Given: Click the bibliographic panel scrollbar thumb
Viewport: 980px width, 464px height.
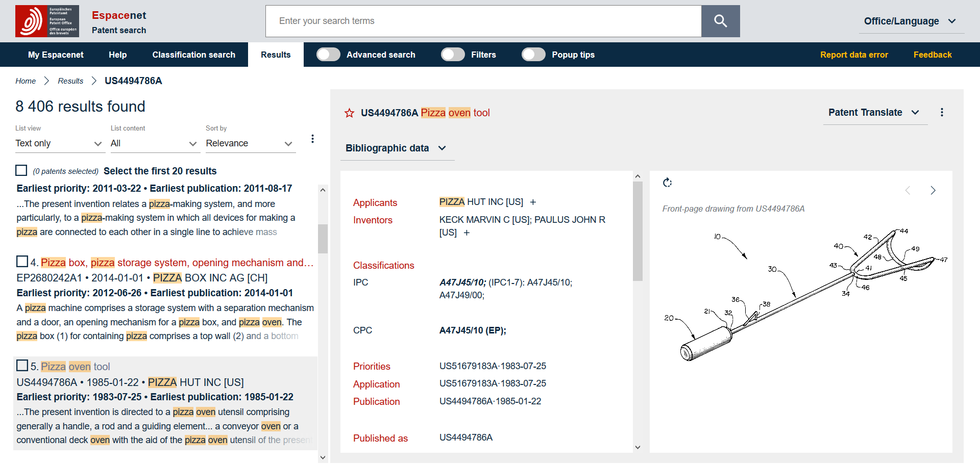Looking at the screenshot, I should (638, 231).
